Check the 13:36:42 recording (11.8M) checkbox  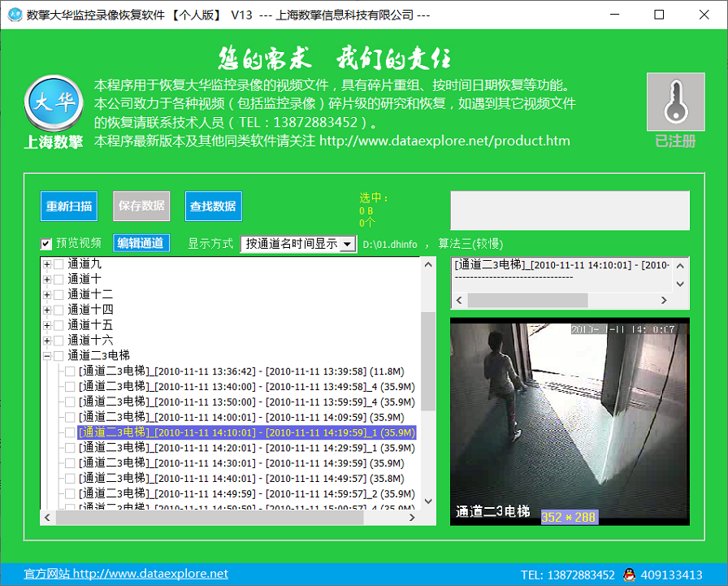coord(70,371)
